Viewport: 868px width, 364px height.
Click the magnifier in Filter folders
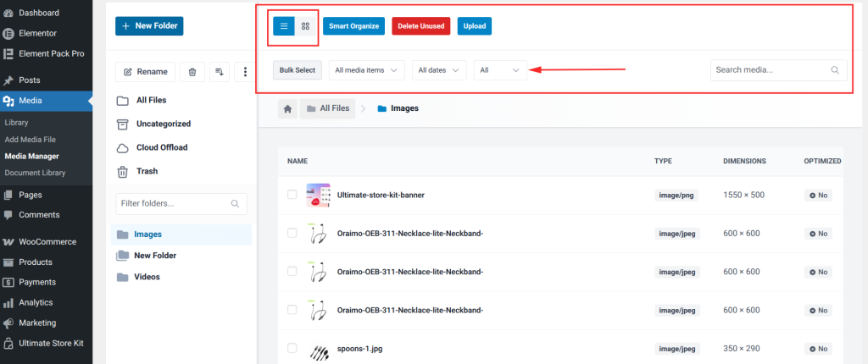(x=236, y=203)
